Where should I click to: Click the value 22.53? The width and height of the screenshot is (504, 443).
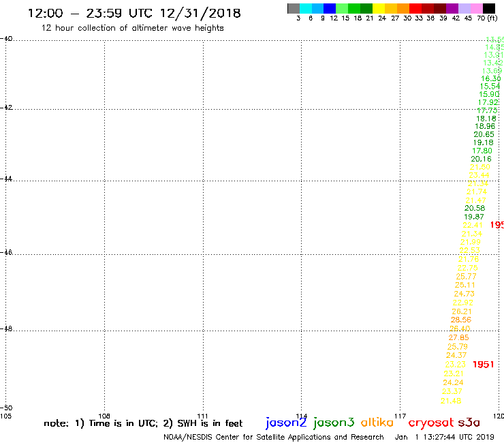[x=470, y=250]
